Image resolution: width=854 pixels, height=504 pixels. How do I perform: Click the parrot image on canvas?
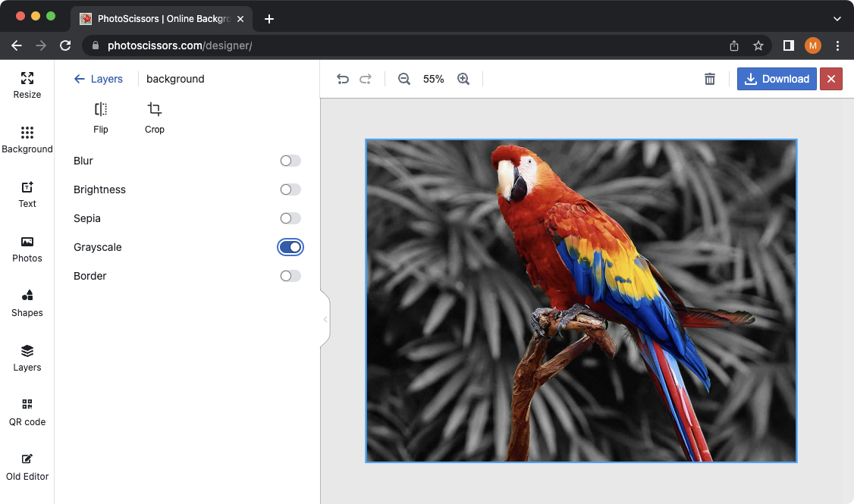(x=581, y=300)
